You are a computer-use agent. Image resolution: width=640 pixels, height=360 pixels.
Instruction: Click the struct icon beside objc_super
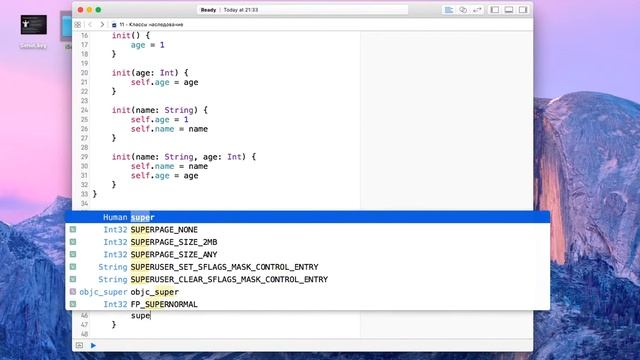coord(73,291)
